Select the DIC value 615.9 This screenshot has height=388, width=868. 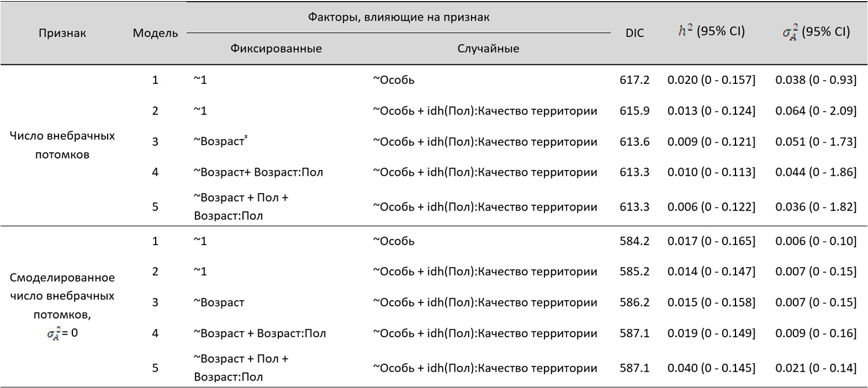click(635, 110)
